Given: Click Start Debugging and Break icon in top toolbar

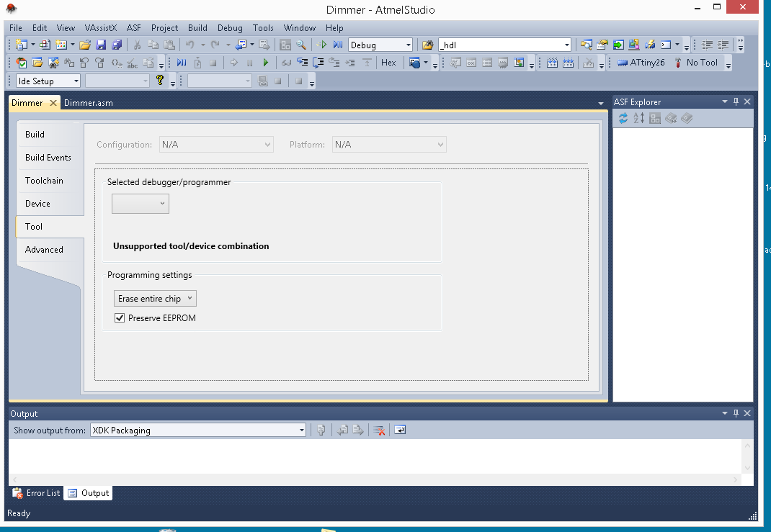Looking at the screenshot, I should (338, 45).
